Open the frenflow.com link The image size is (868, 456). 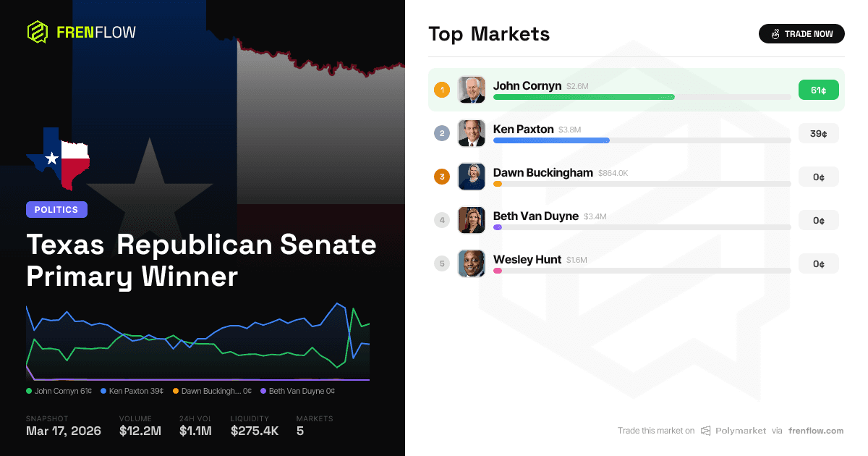(x=817, y=431)
